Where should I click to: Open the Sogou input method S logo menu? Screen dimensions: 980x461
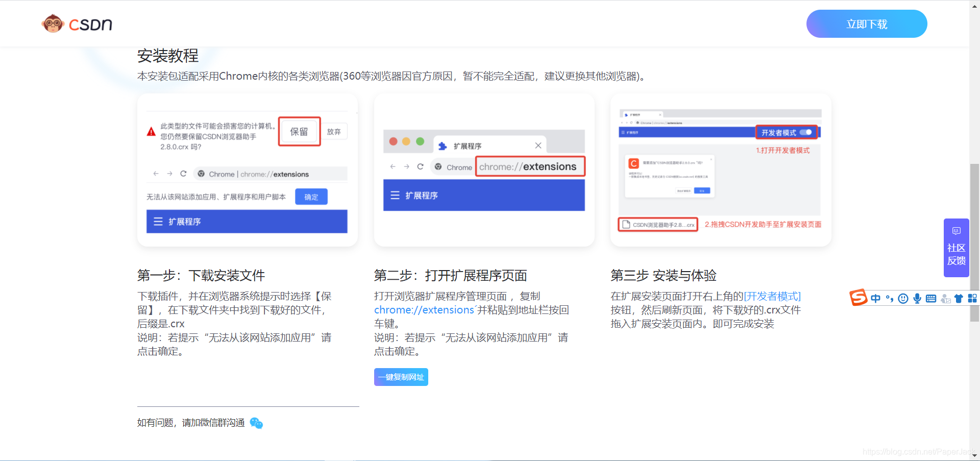(x=859, y=297)
